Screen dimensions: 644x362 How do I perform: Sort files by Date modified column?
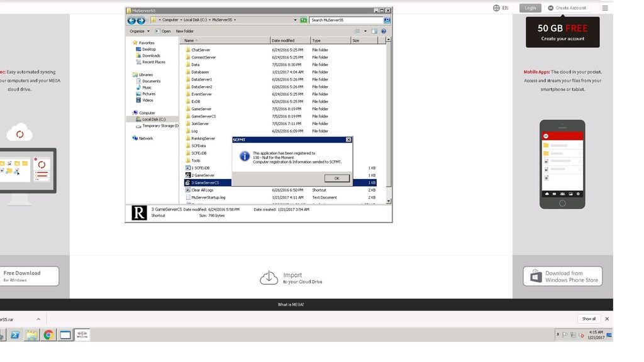click(283, 40)
